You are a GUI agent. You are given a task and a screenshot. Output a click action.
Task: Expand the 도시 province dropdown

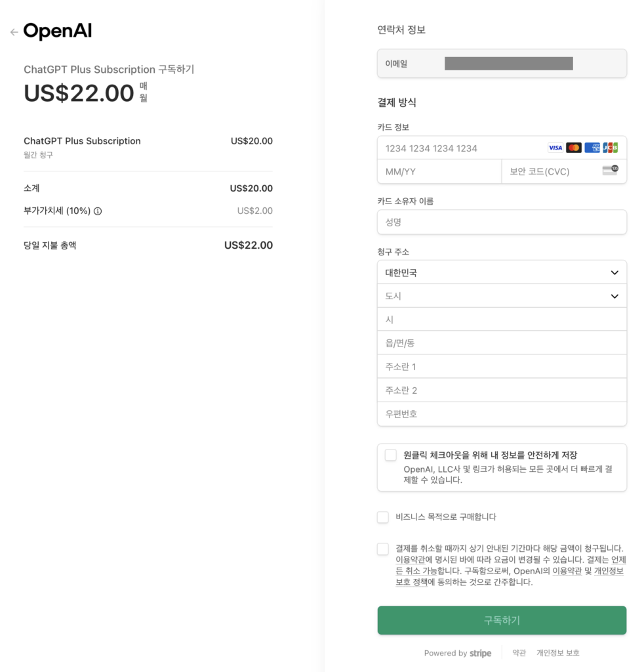coord(502,296)
